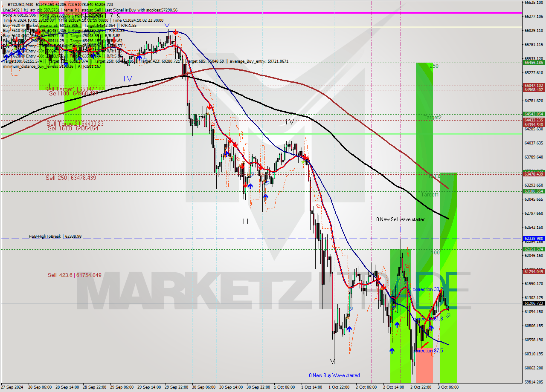This screenshot has height=392, width=546.
Task: Click the BTCUSD,M30 chart title text
Action: [21, 4]
